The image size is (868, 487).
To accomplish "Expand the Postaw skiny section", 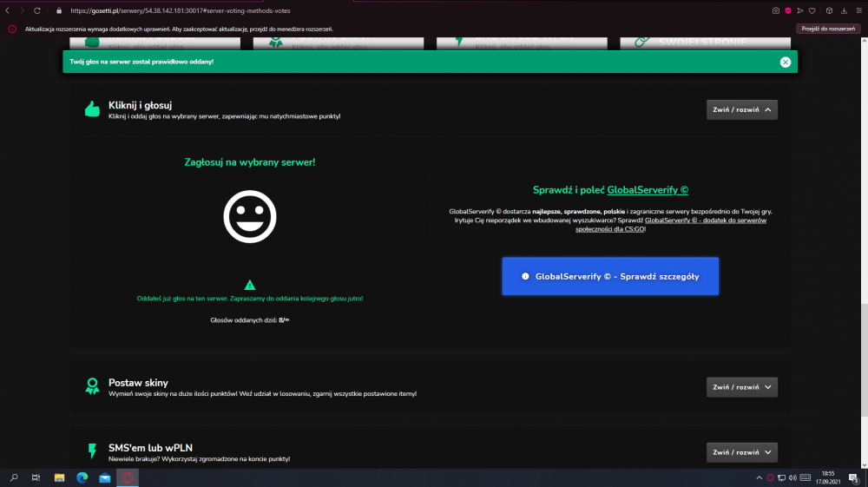I will coord(742,387).
